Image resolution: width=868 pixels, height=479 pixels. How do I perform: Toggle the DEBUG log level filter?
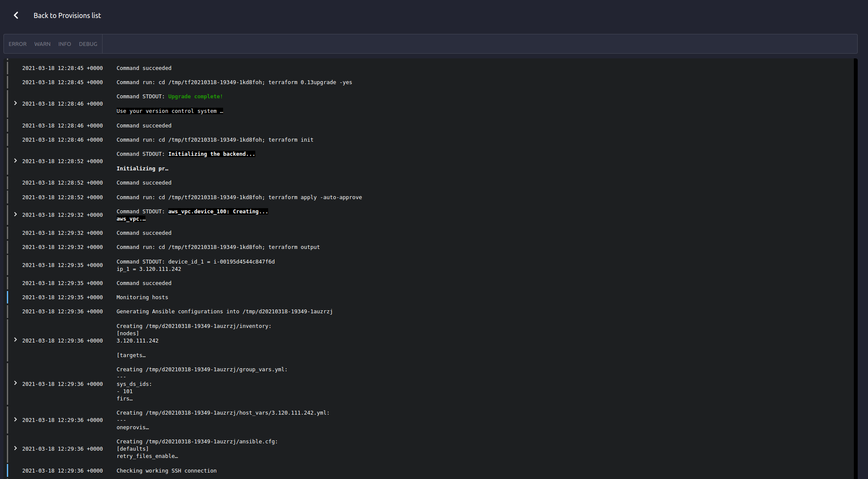[x=88, y=44]
